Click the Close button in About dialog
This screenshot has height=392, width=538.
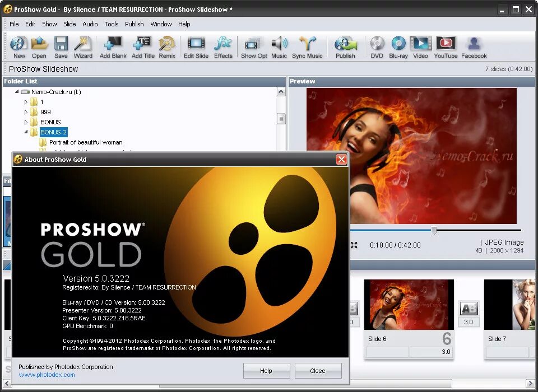pyautogui.click(x=318, y=371)
